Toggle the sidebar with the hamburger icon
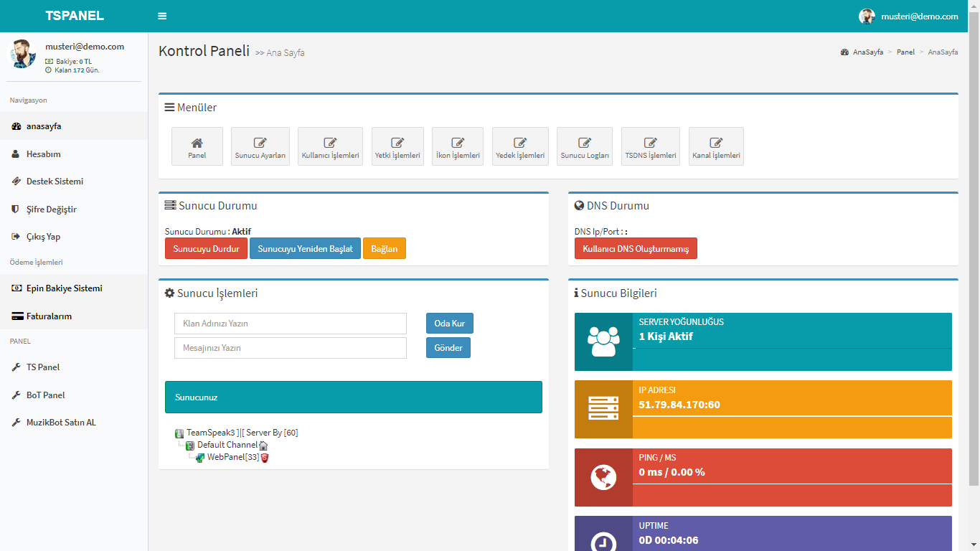Screen dimensions: 980x551 (x=162, y=16)
